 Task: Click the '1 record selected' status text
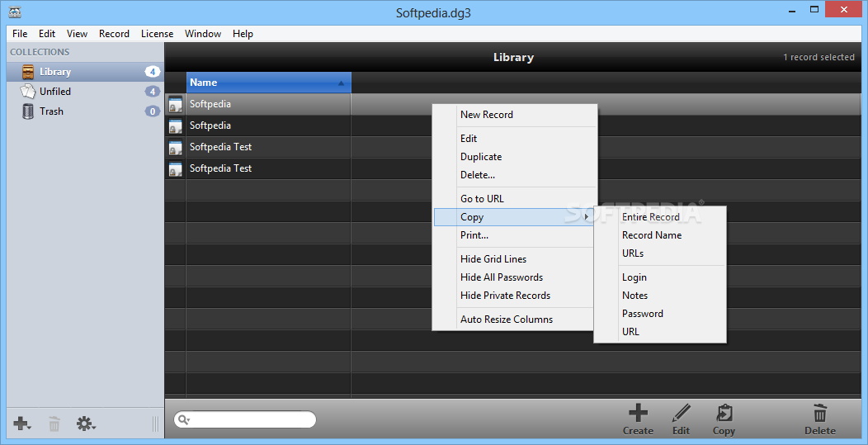(x=818, y=57)
